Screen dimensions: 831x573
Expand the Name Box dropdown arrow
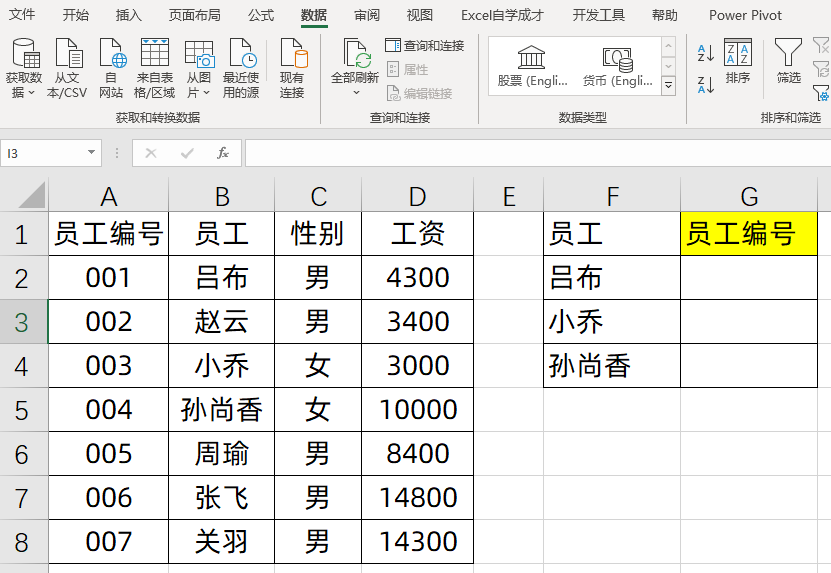[91, 153]
